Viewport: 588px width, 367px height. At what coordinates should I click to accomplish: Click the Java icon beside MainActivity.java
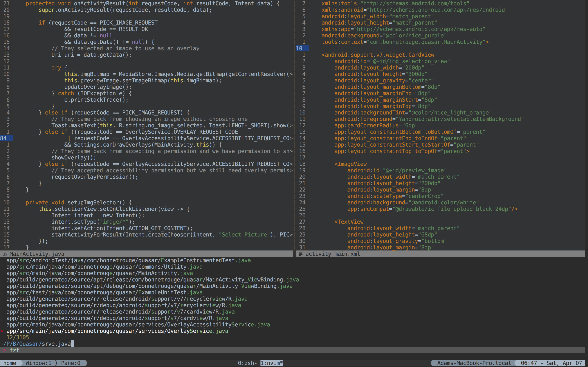pos(5,254)
